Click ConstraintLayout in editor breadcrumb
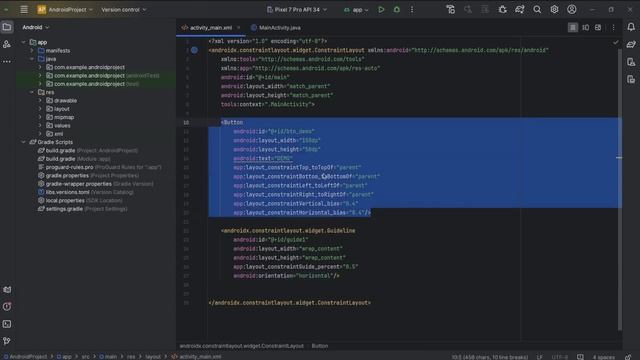This screenshot has height=360, width=640. 242,346
